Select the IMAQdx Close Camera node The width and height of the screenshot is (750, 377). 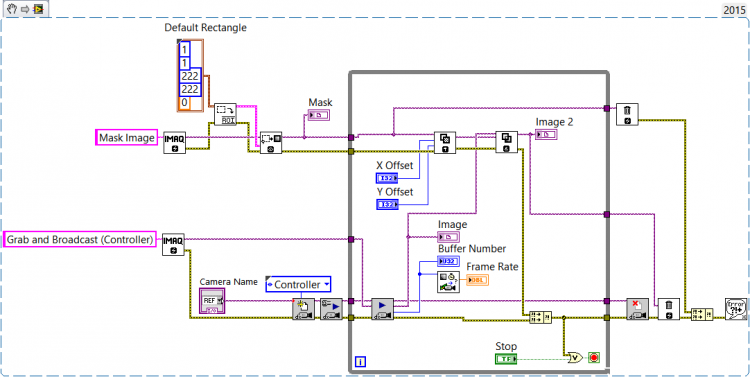tap(638, 309)
